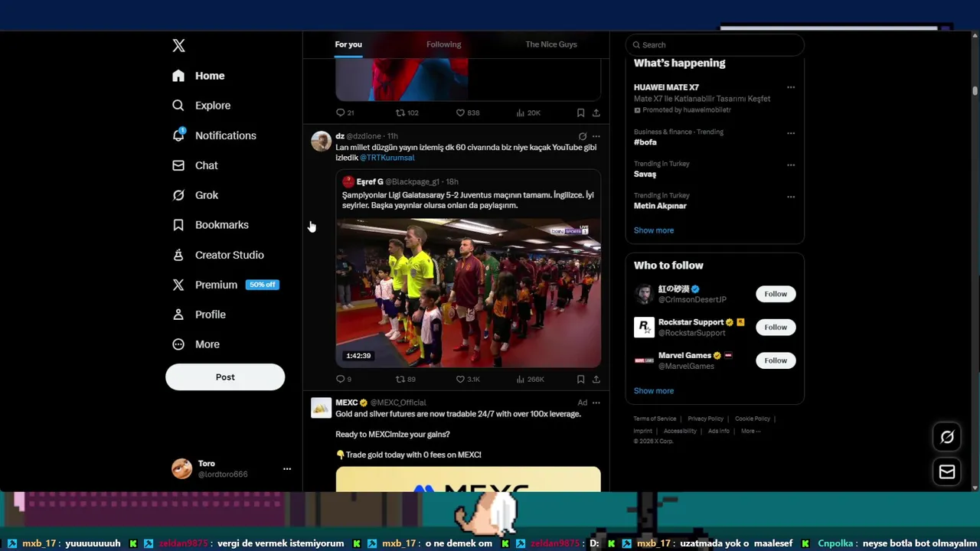Like the top post with 838 likes
This screenshot has width=980, height=551.
(x=468, y=112)
